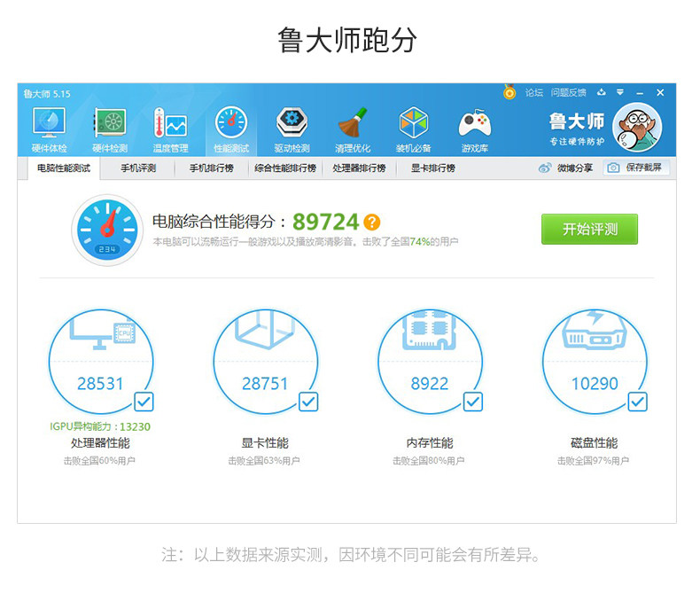Open 硬件检测 hardware detection icon

point(110,122)
